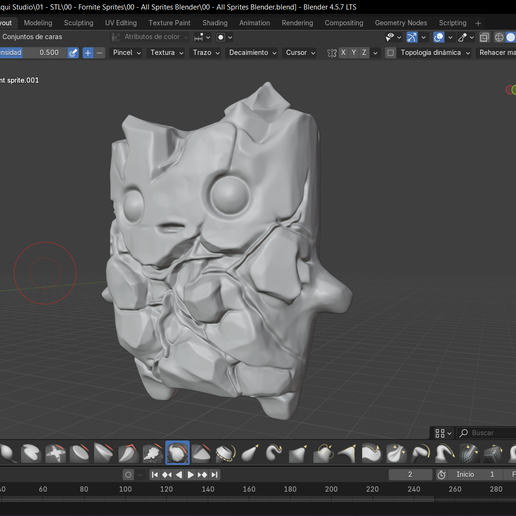The width and height of the screenshot is (516, 516).
Task: Enable the subtract brush direction button
Action: [99, 53]
